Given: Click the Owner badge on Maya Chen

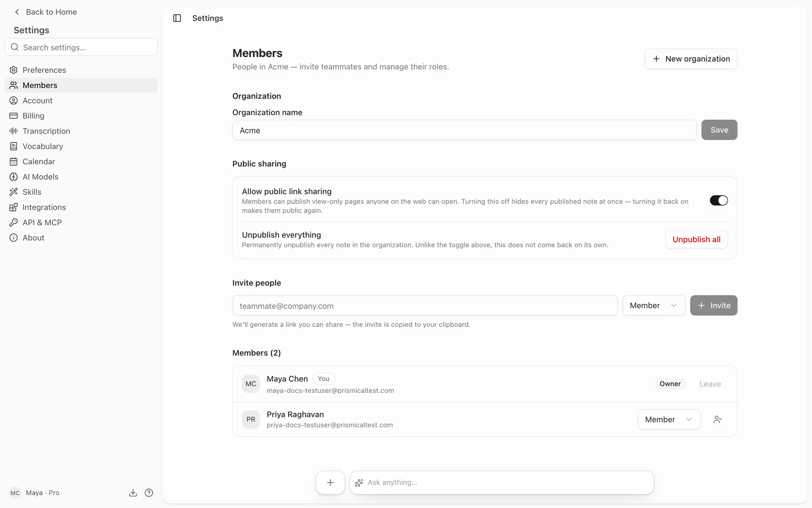Looking at the screenshot, I should tap(670, 384).
